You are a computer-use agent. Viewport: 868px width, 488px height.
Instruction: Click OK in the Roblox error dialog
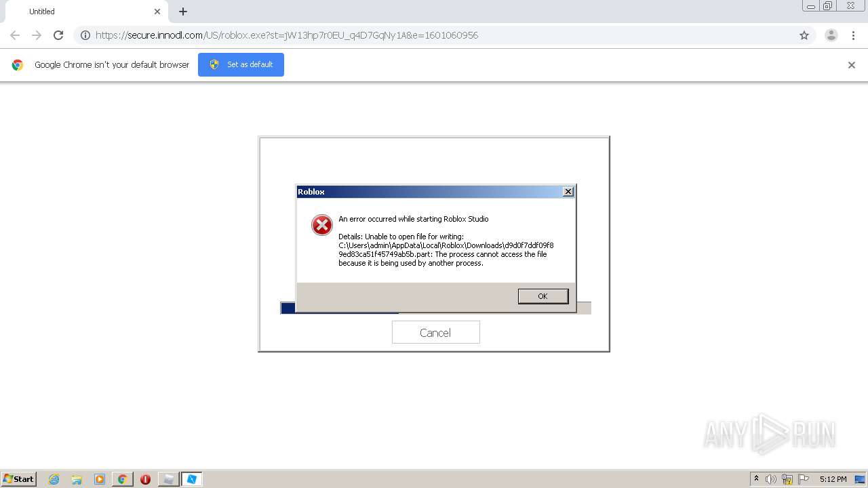(x=542, y=296)
